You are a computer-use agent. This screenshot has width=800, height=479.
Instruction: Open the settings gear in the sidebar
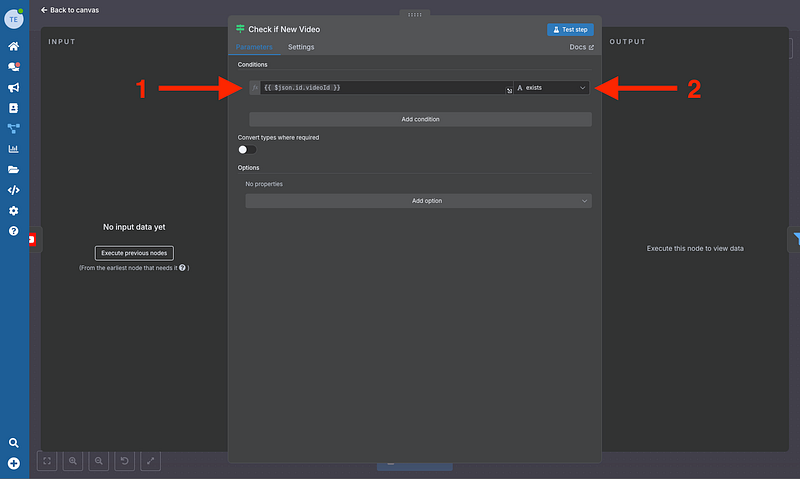(x=14, y=211)
